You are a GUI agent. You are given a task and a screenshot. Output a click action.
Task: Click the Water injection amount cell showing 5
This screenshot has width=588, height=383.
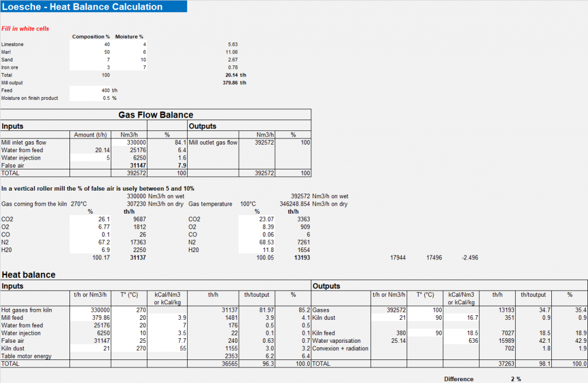tap(90, 157)
